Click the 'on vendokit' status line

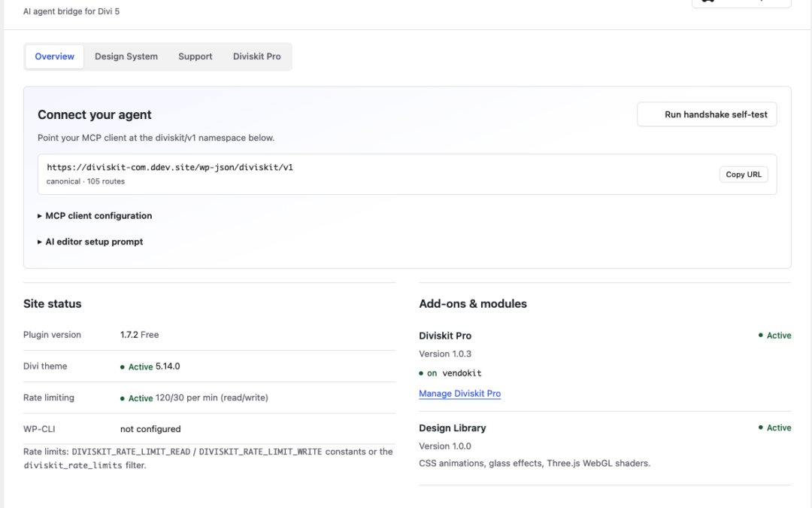click(450, 373)
